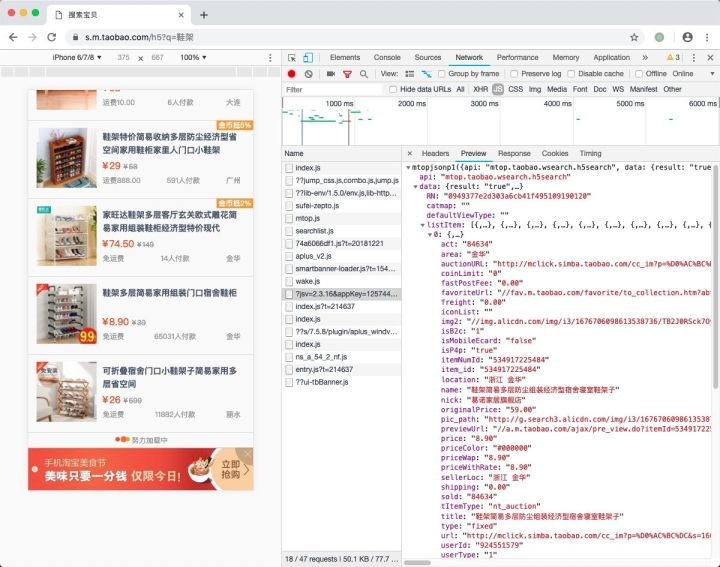Open a new tab with plus button
Viewport: 720px width, 567px height.
click(x=204, y=15)
